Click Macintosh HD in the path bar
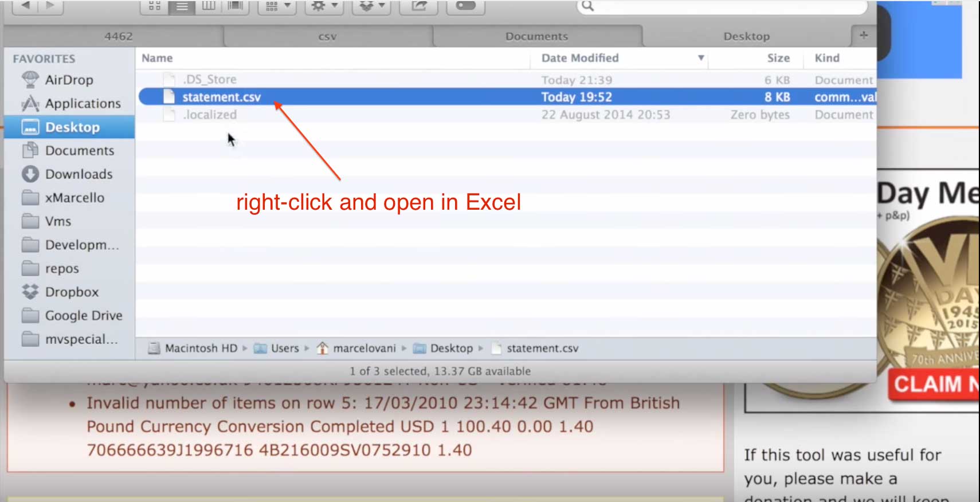This screenshot has width=980, height=502. point(194,348)
